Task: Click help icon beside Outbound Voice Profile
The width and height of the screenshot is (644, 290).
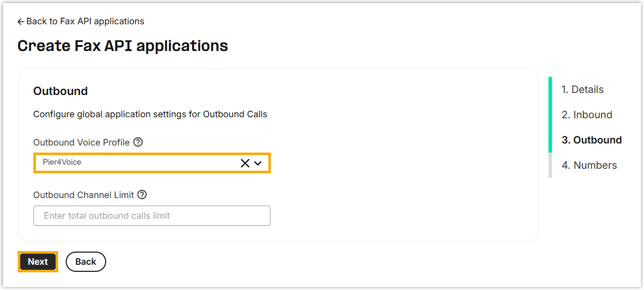Action: pos(138,142)
